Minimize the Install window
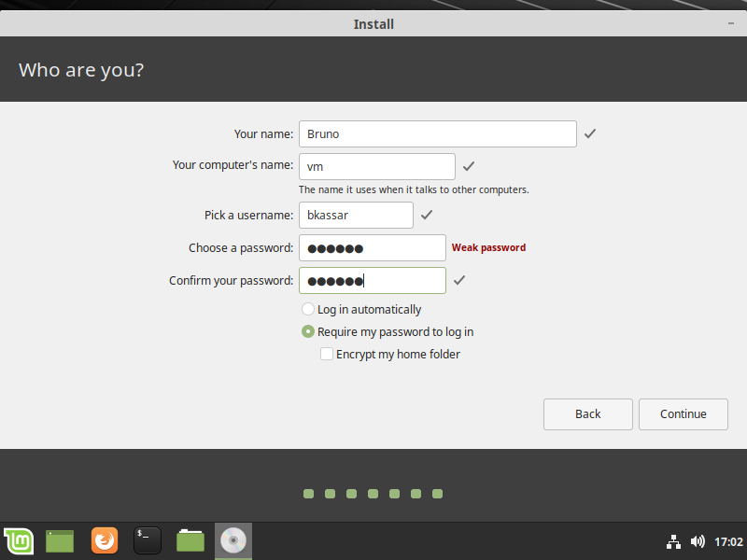The width and height of the screenshot is (747, 560). (x=731, y=23)
